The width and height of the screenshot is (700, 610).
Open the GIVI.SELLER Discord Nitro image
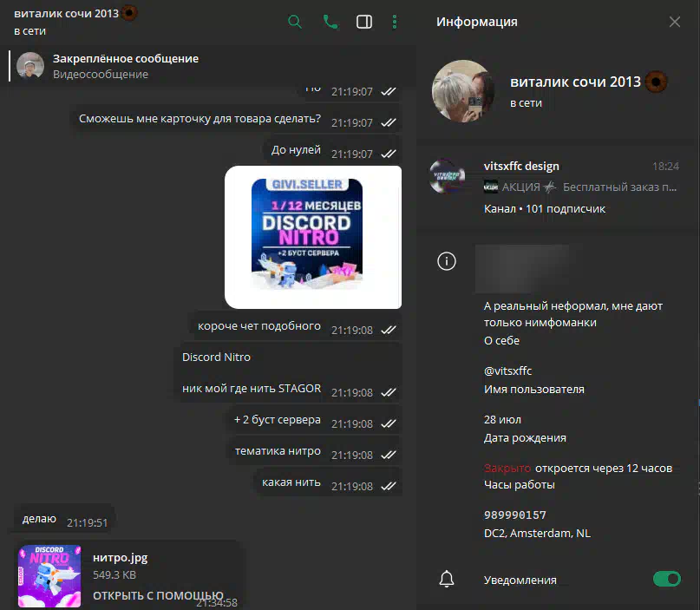[313, 237]
